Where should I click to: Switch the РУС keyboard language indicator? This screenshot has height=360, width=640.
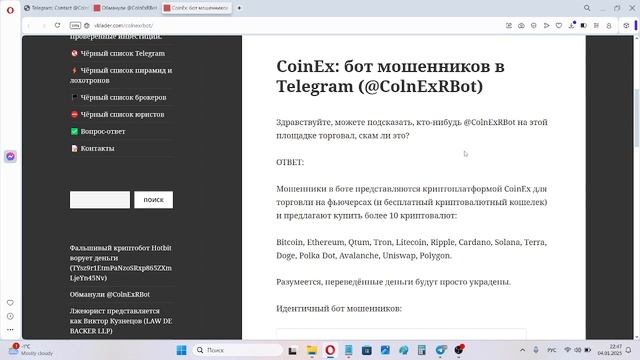[x=552, y=350]
